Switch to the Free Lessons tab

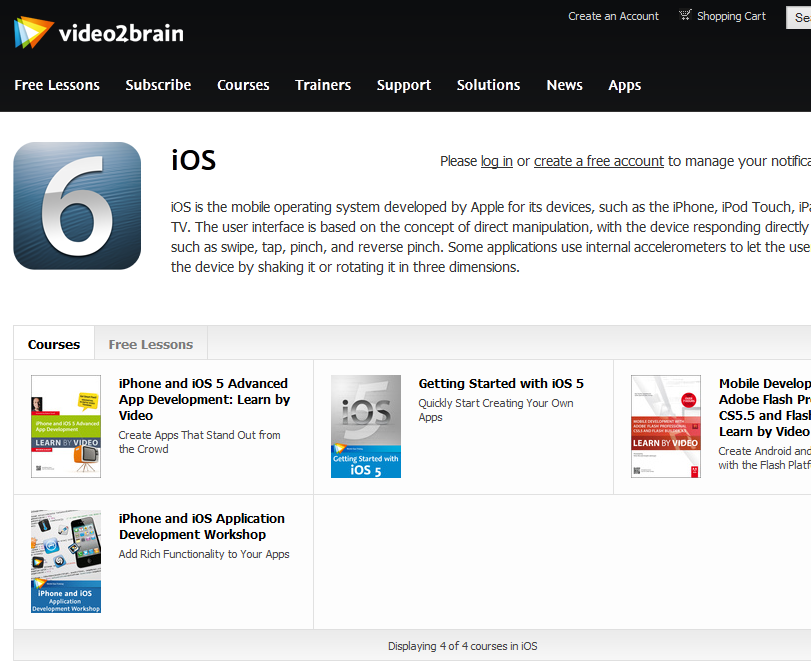(151, 344)
